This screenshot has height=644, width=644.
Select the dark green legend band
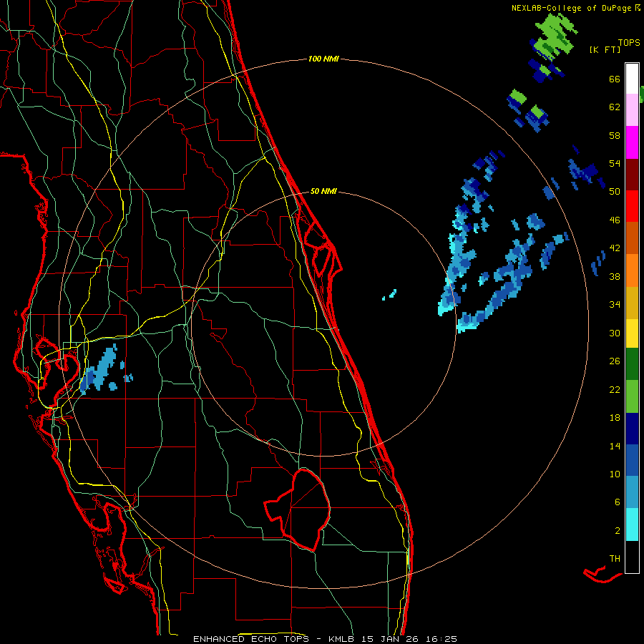tap(632, 364)
